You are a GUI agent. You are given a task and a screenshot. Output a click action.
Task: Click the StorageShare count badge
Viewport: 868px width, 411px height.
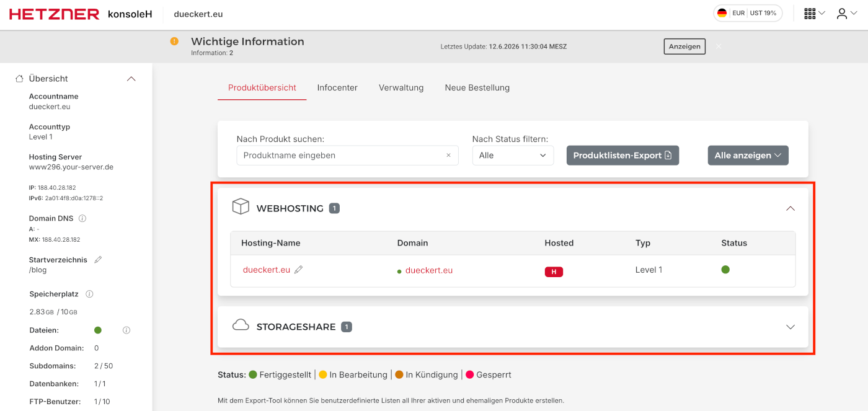(347, 327)
